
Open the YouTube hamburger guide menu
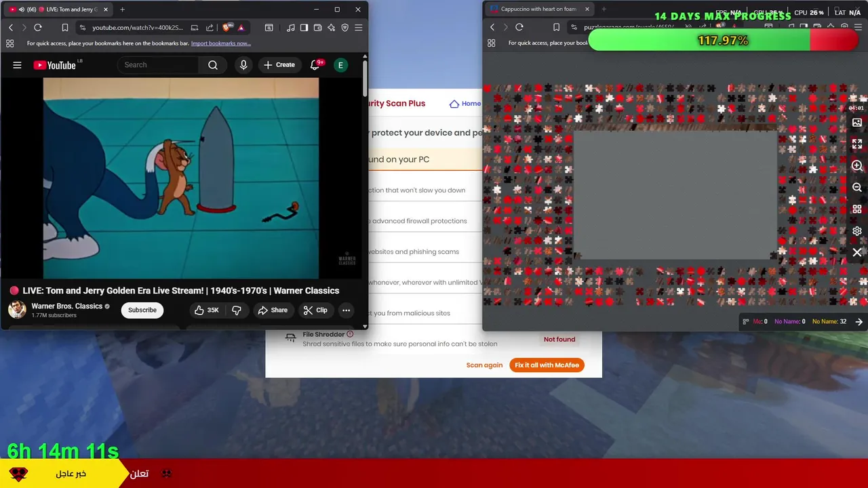[x=17, y=65]
